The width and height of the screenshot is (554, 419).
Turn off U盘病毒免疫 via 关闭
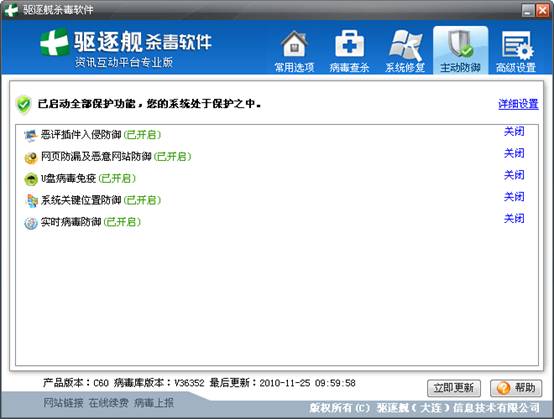pos(514,175)
